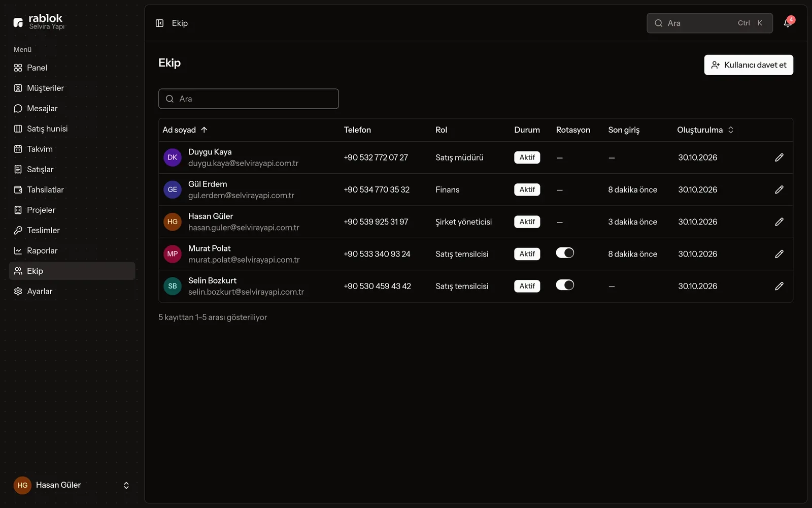
Task: Open Teslimler page
Action: (x=72, y=230)
